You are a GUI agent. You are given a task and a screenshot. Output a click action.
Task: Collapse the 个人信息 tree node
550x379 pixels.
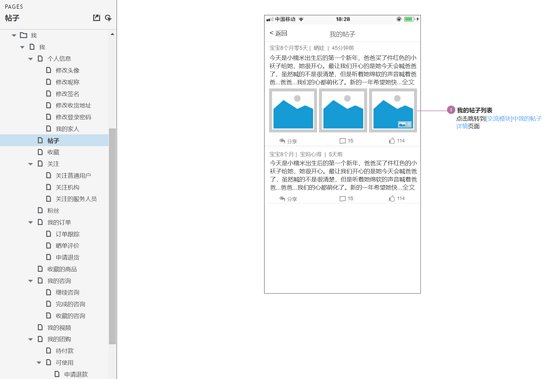point(31,59)
